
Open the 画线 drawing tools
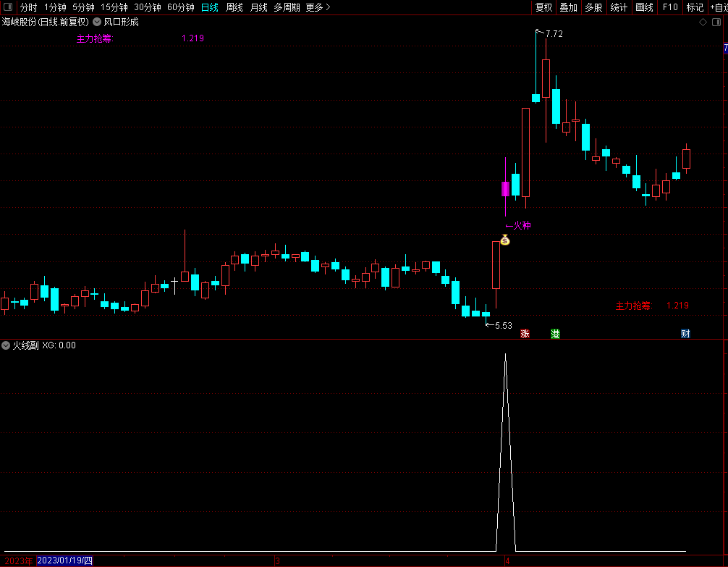tap(645, 7)
